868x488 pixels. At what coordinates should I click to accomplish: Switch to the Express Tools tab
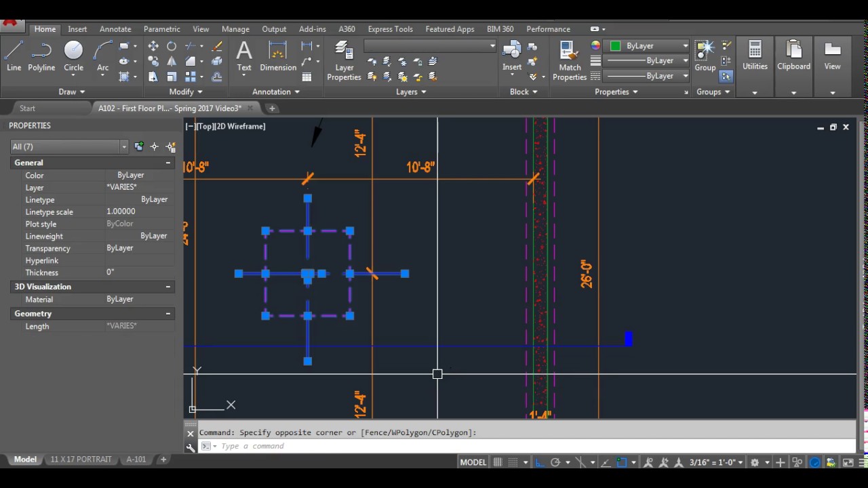click(390, 29)
